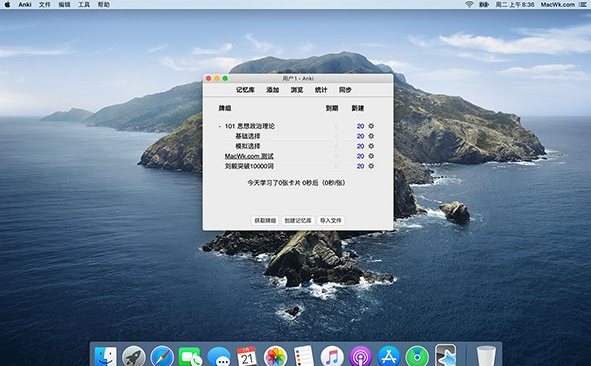Open Messages from the Dock
This screenshot has height=366, width=591.
pyautogui.click(x=219, y=356)
